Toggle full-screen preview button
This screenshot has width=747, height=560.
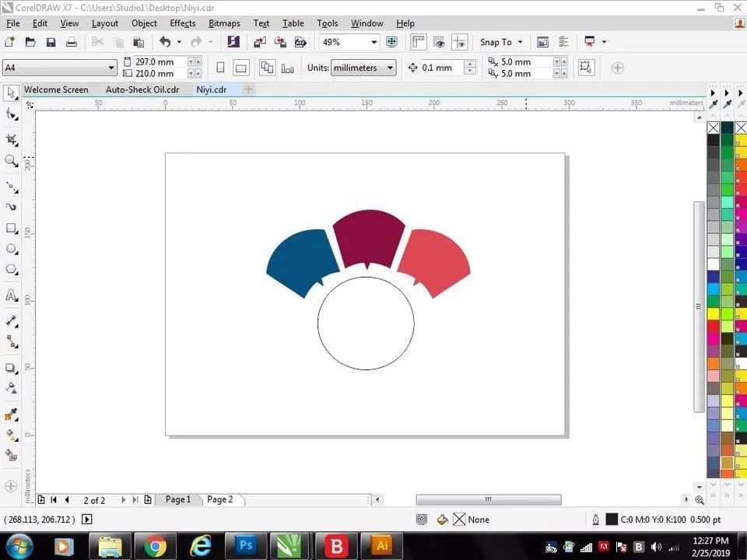click(391, 42)
